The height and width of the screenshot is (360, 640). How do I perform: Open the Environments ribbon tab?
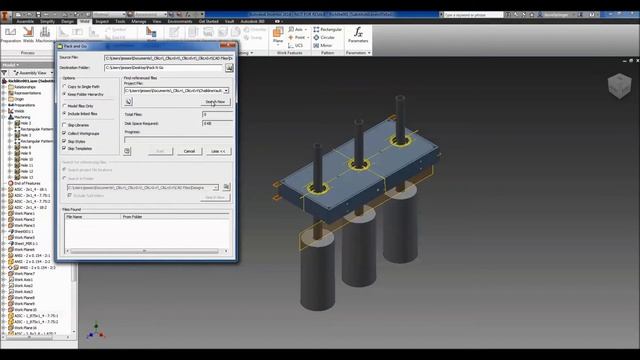click(x=180, y=21)
